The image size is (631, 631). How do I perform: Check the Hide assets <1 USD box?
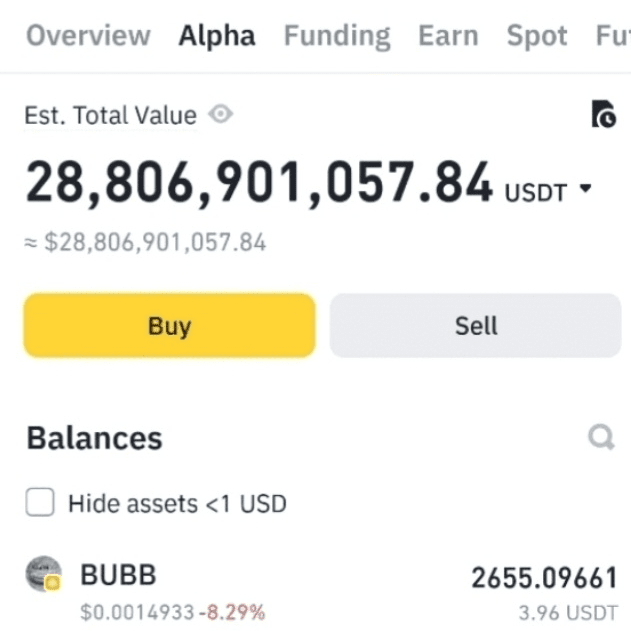(x=39, y=502)
